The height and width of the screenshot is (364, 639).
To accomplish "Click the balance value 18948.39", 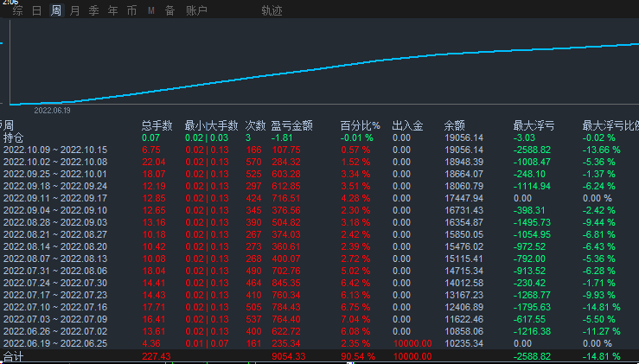I will coord(463,162).
